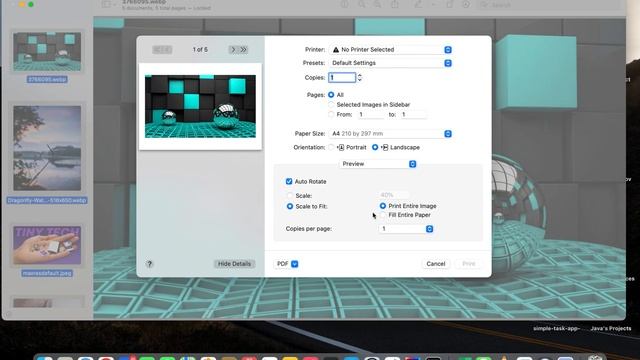The image size is (640, 360).
Task: Select Scale to Fit radio button
Action: 290,206
